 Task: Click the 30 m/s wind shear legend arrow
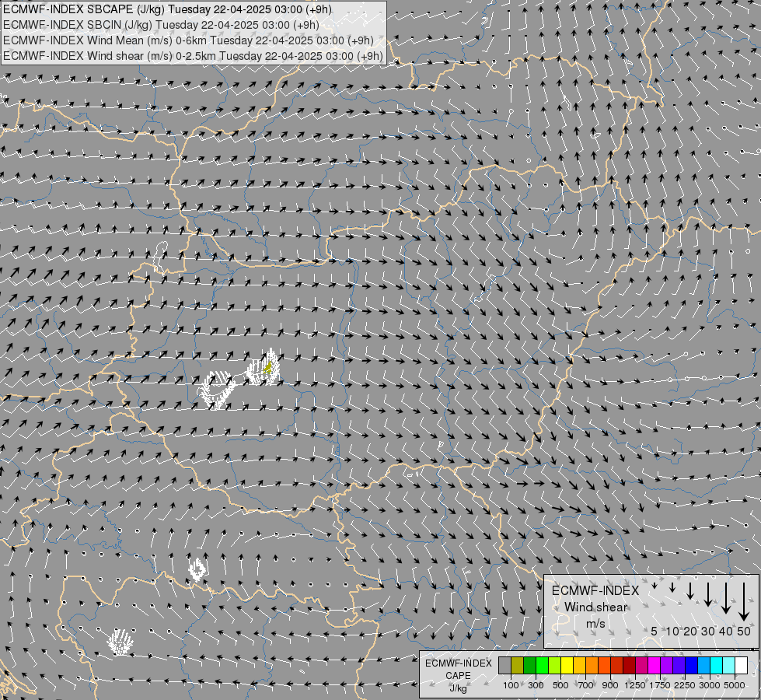pos(708,594)
